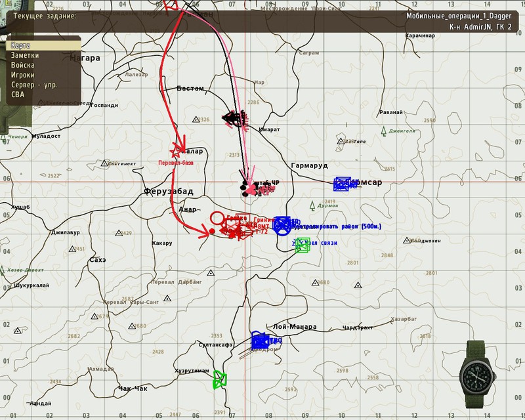Click the black arrow marker near Бастам
This screenshot has height=420, width=525.
point(232,117)
